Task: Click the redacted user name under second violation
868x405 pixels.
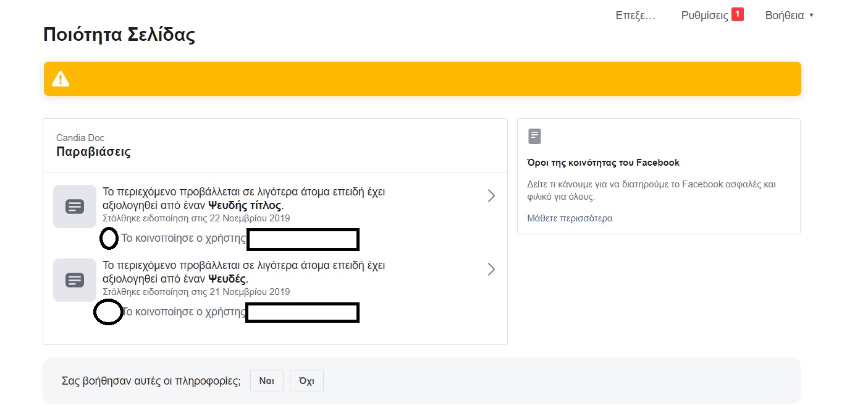Action: (303, 312)
